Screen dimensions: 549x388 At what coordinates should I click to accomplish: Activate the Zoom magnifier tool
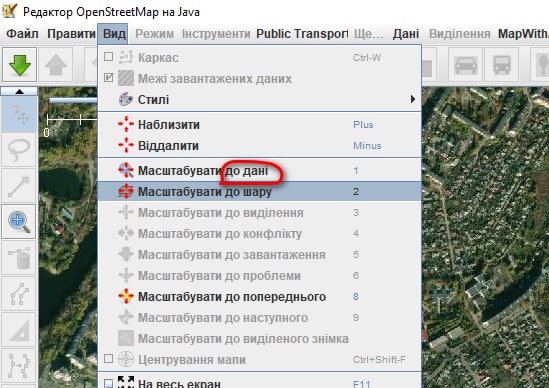coord(19,222)
